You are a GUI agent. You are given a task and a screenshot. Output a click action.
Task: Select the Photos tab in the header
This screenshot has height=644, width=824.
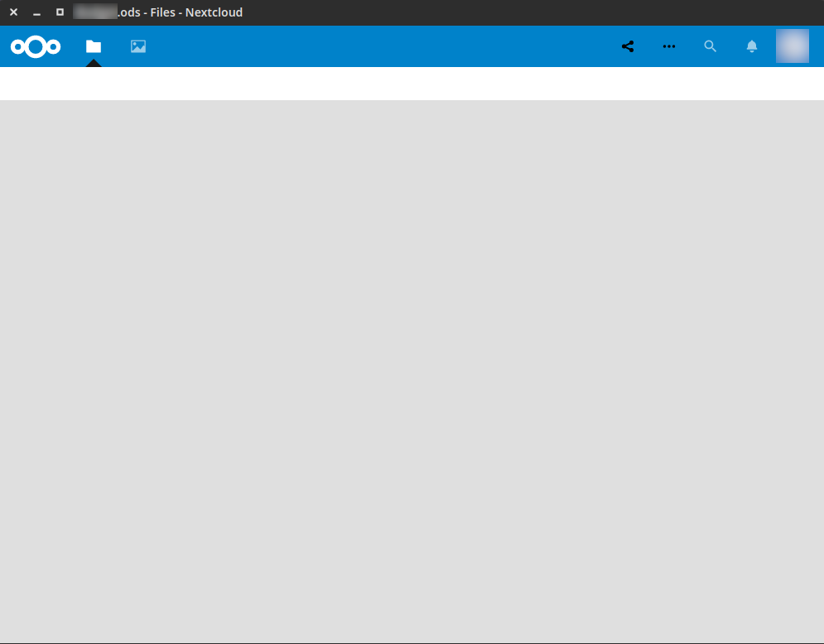pos(137,46)
